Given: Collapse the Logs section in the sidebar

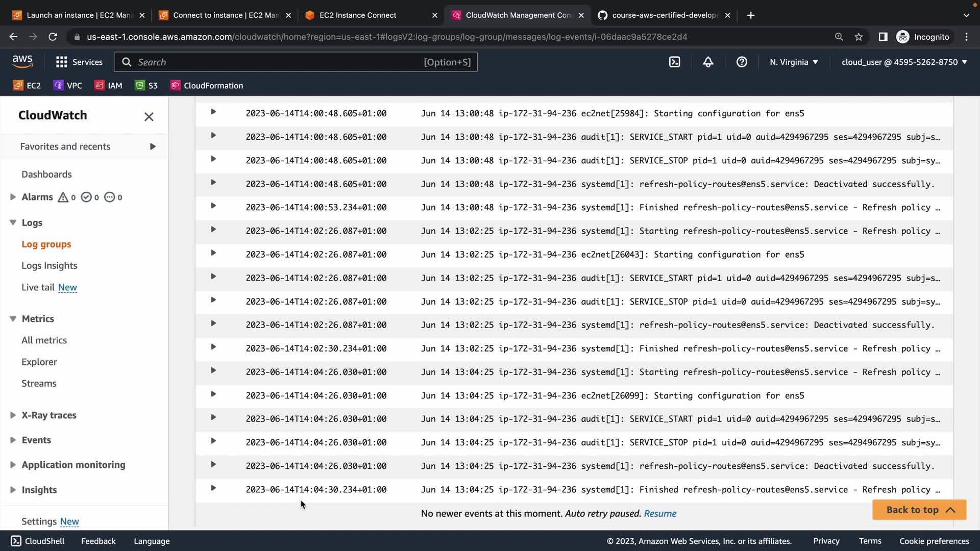Looking at the screenshot, I should (x=13, y=222).
